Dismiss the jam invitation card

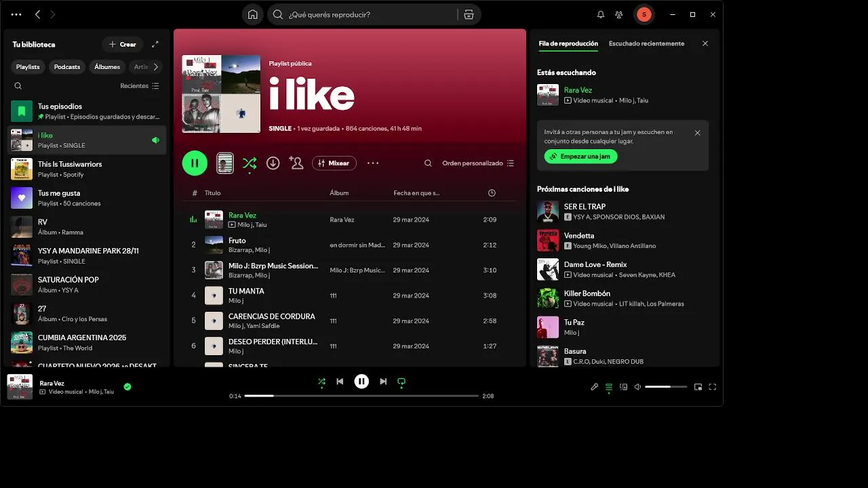(698, 133)
